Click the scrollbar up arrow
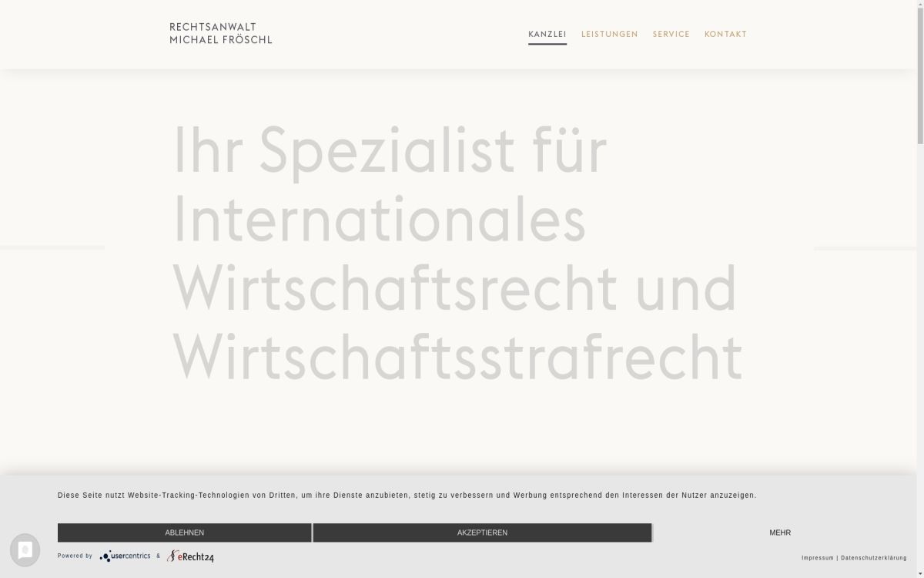Screen dimensions: 924x578 coord(919,4)
